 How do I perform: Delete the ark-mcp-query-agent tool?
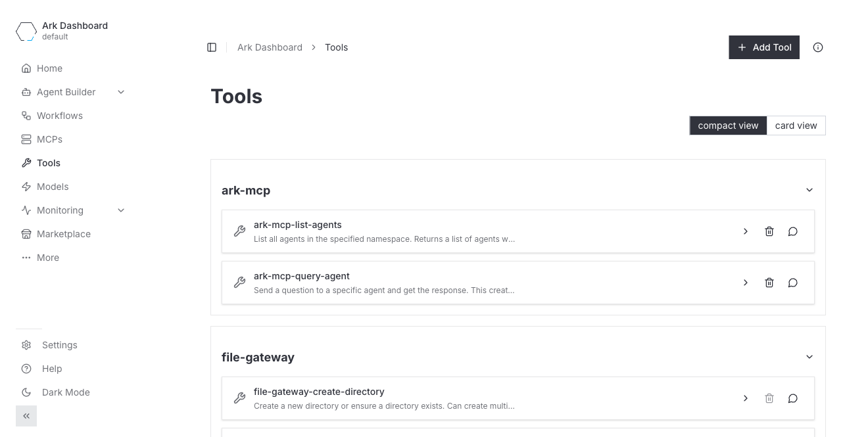point(769,283)
